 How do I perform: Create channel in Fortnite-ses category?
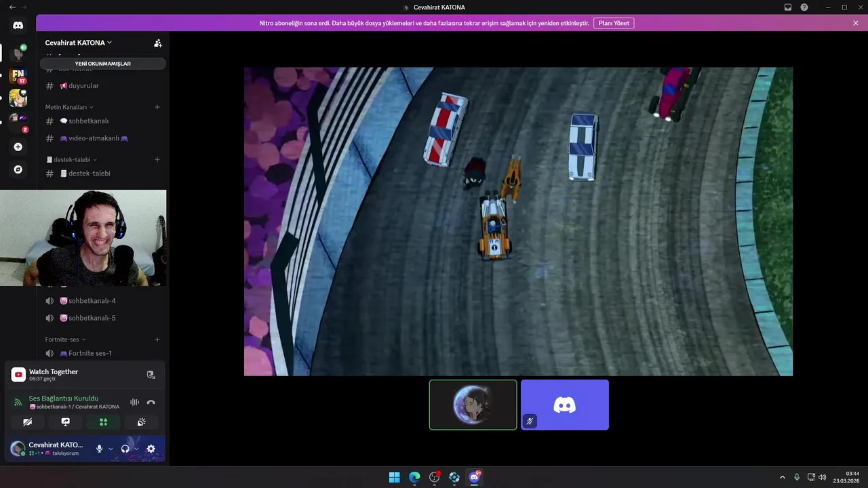[x=157, y=340]
